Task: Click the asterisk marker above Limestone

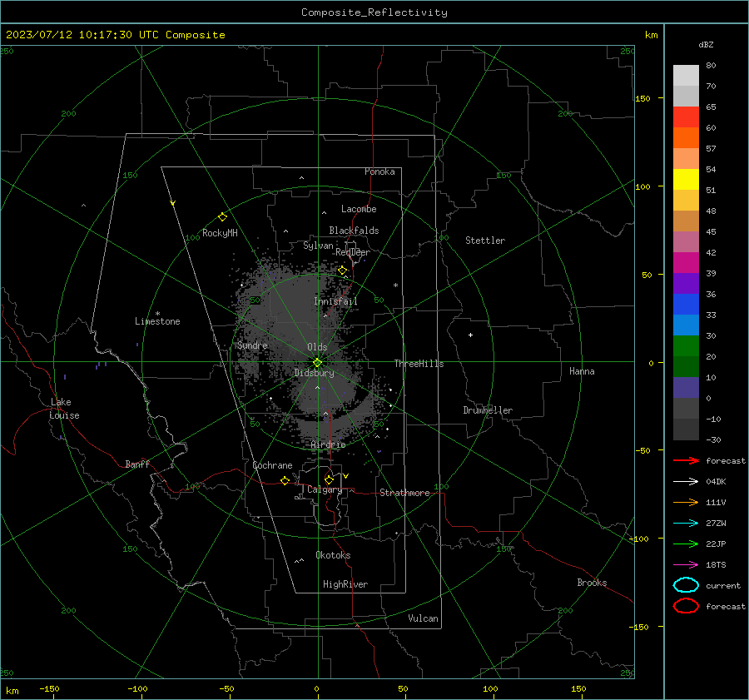Action: coord(157,314)
